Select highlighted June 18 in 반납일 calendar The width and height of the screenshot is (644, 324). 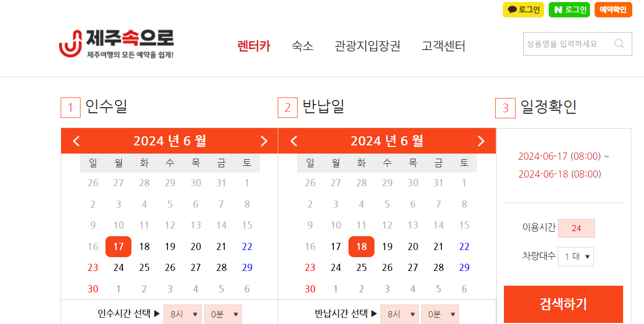(x=361, y=246)
